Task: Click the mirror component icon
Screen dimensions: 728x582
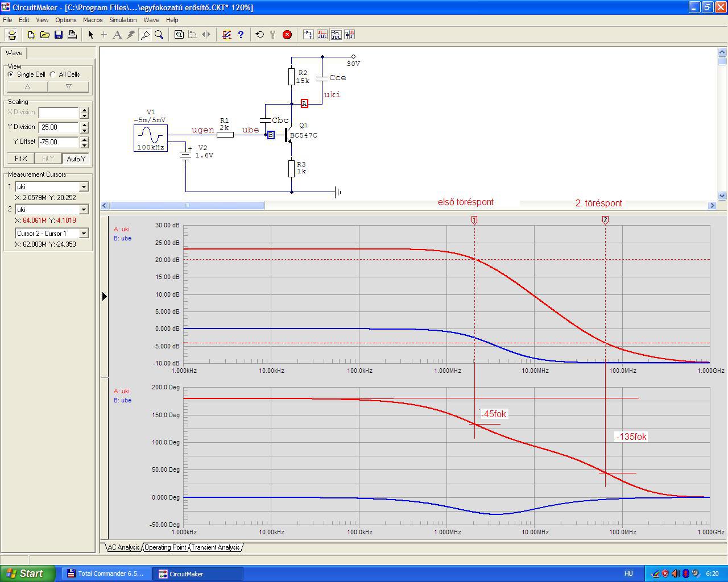Action: pyautogui.click(x=206, y=35)
